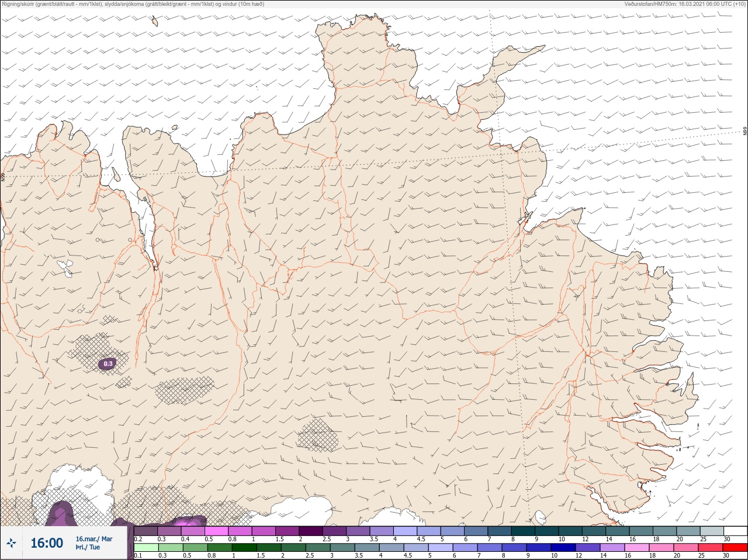This screenshot has height=560, width=748.
Task: Click the 16:00 forecast time label
Action: coord(47,543)
